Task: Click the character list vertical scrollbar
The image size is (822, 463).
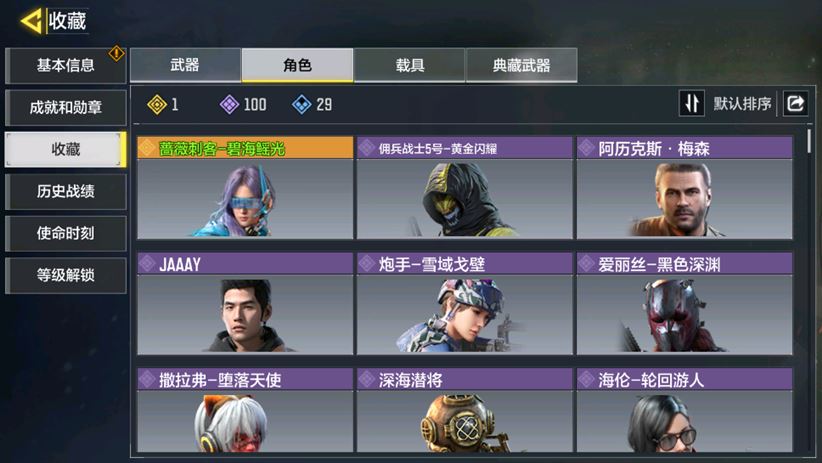Action: [x=809, y=142]
